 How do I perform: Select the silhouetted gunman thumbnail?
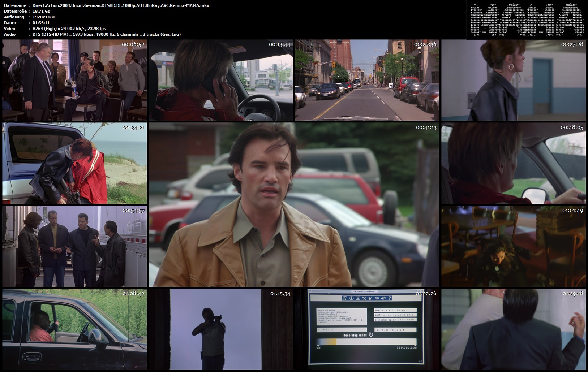pyautogui.click(x=221, y=329)
